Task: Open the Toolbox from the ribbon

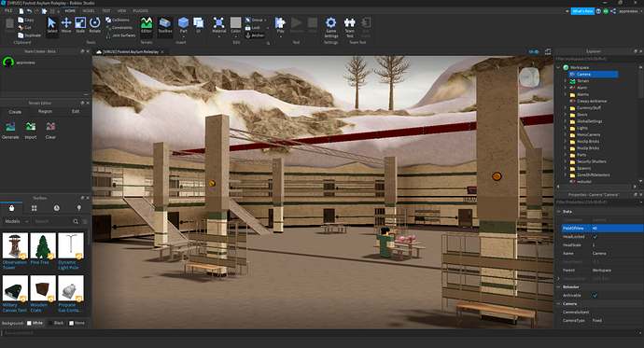Action: 165,25
